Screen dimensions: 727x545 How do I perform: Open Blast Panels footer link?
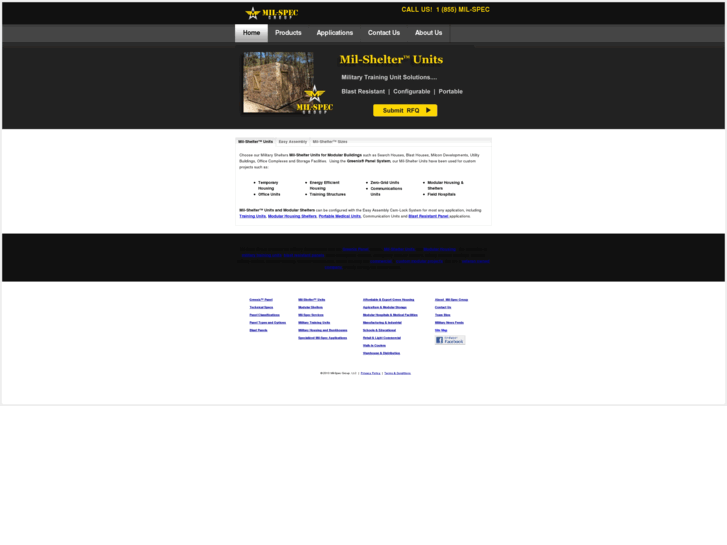[258, 330]
